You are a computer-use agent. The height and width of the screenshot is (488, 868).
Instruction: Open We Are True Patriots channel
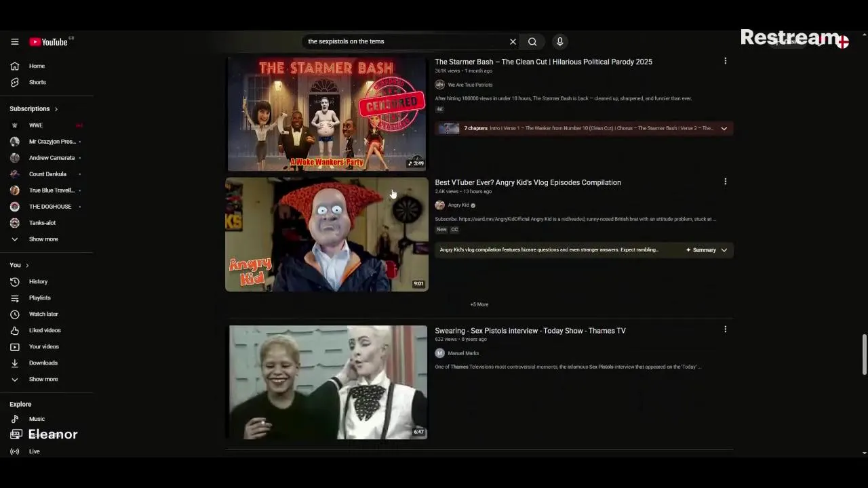pyautogui.click(x=470, y=85)
